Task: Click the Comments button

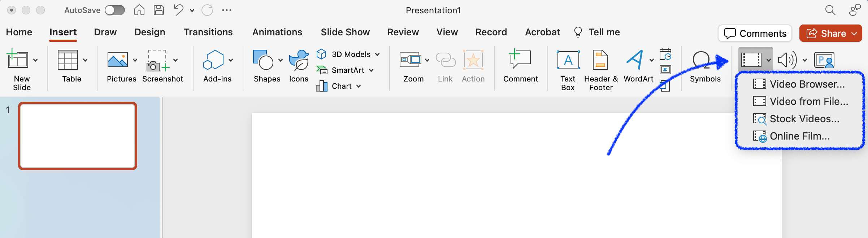Action: [x=755, y=34]
